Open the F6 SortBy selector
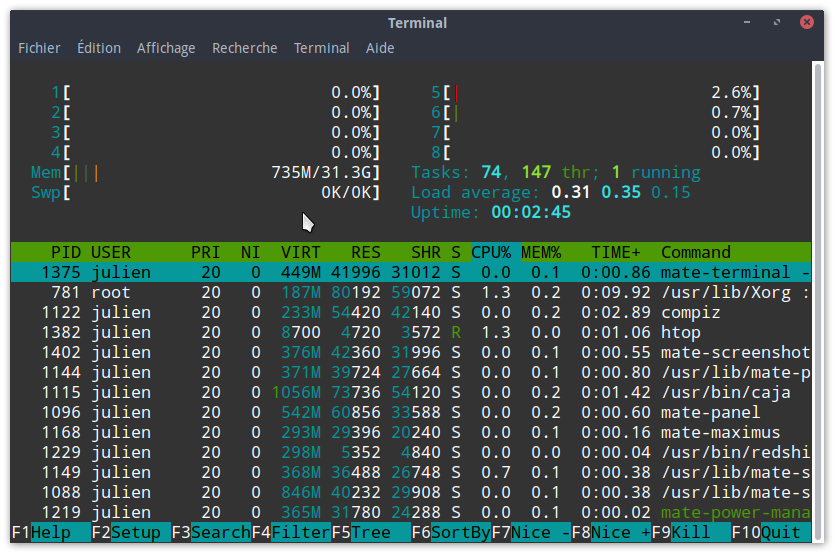834x553 pixels. [451, 532]
